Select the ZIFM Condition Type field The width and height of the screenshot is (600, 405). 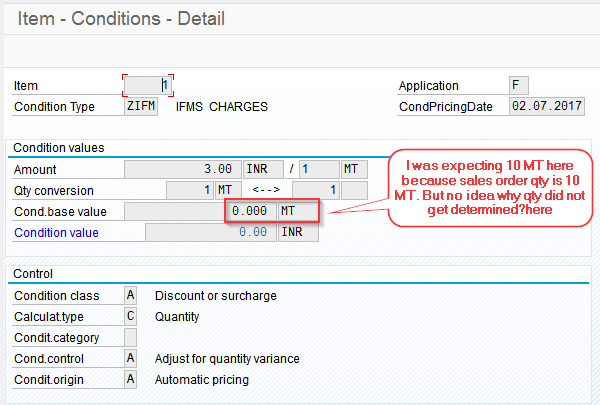(141, 106)
